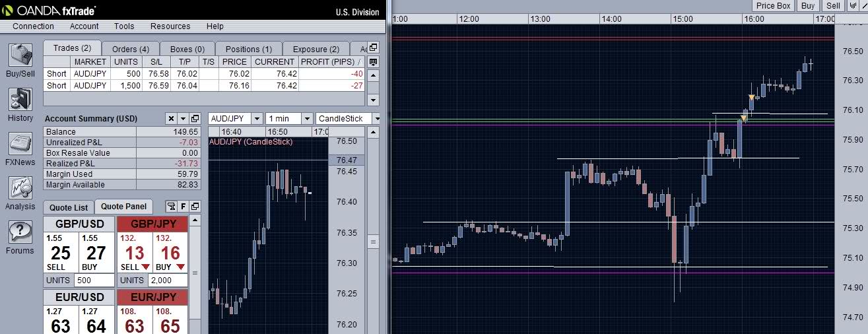Click GBP/USD units field showing 500

tap(93, 281)
